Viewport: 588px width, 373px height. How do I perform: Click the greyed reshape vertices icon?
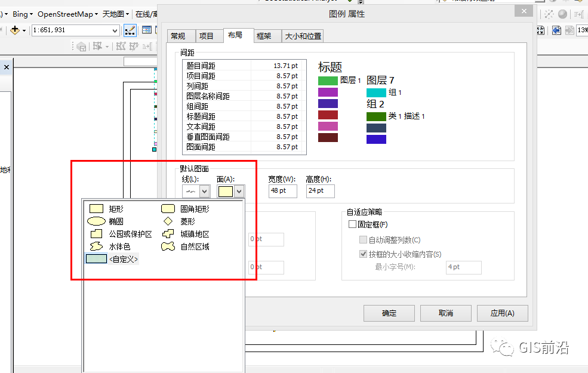[x=134, y=46]
